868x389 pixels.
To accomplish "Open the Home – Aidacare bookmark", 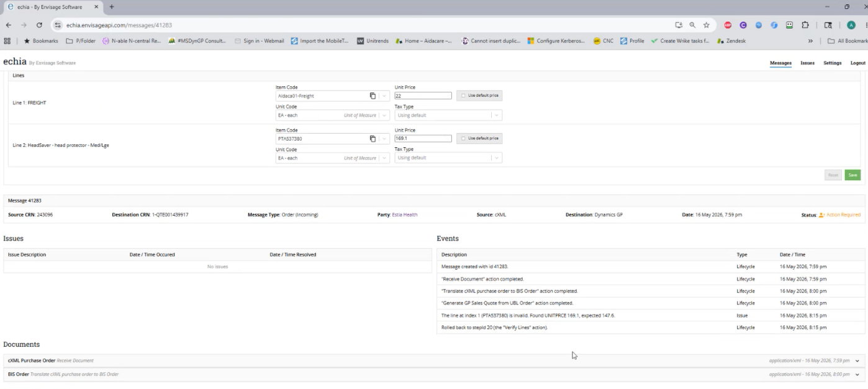I will pyautogui.click(x=424, y=41).
